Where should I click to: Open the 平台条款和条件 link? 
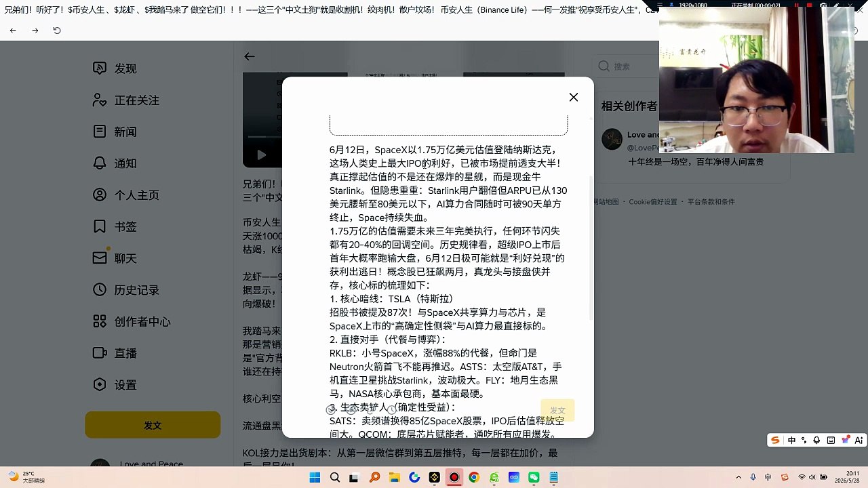pos(711,202)
